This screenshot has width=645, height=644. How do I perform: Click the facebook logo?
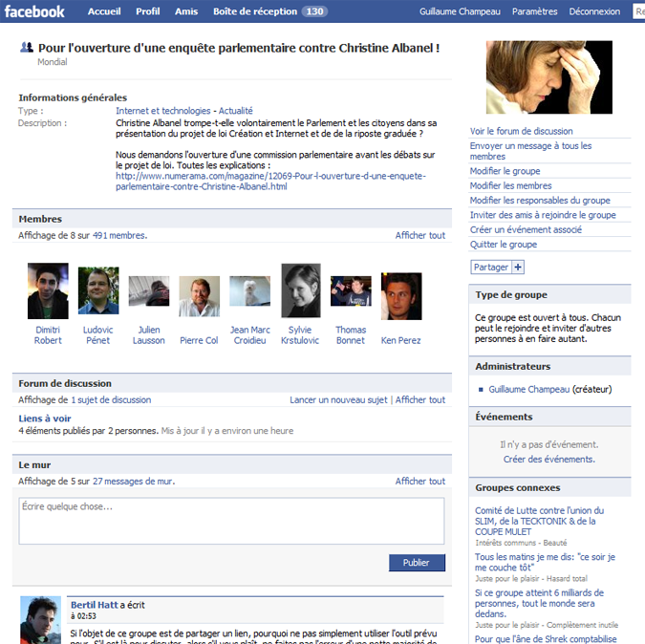34,11
